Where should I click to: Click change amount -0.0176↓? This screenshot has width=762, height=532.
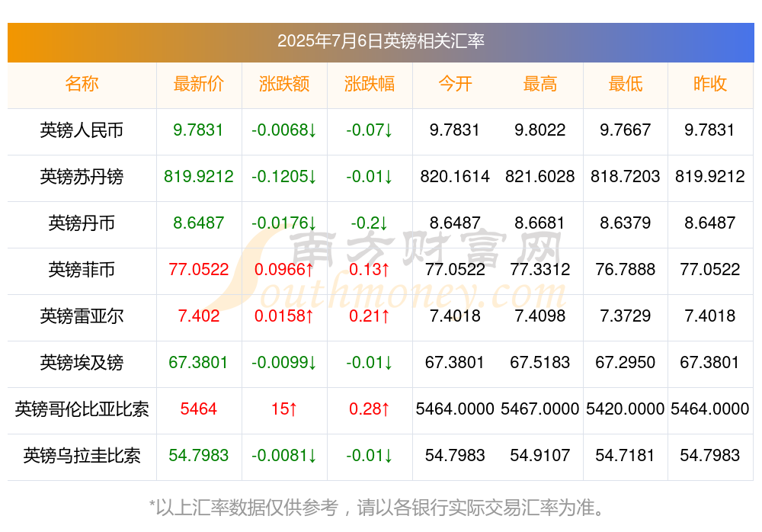click(x=283, y=223)
